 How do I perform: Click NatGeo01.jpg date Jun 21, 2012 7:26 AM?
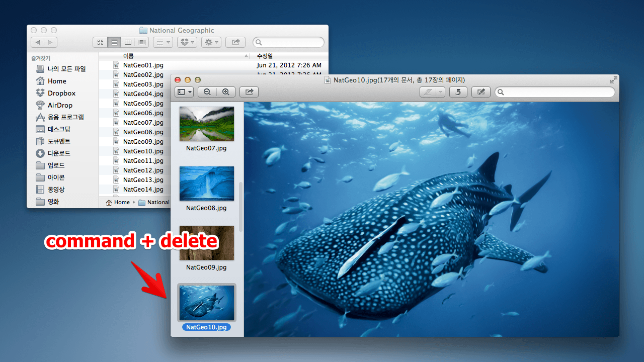pos(289,65)
